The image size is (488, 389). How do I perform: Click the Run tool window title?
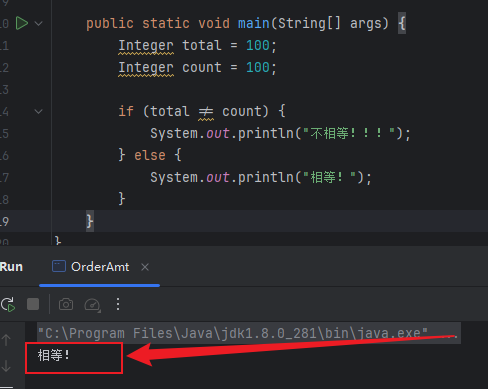click(x=11, y=267)
